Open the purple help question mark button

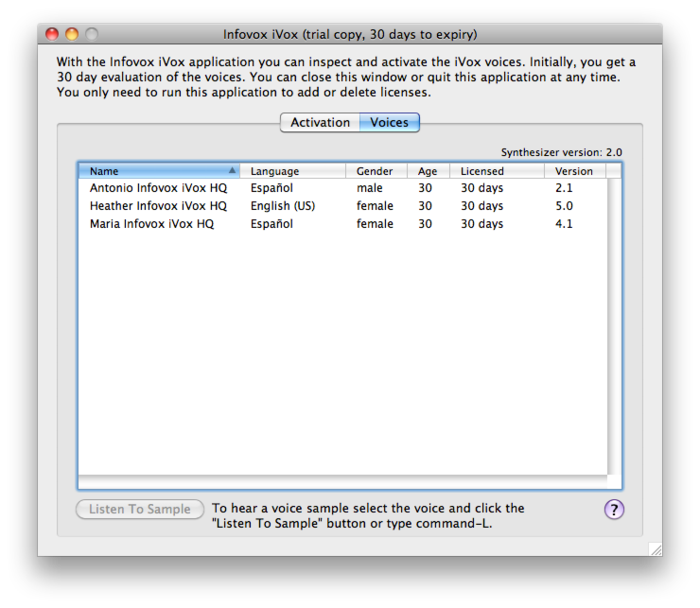(614, 509)
